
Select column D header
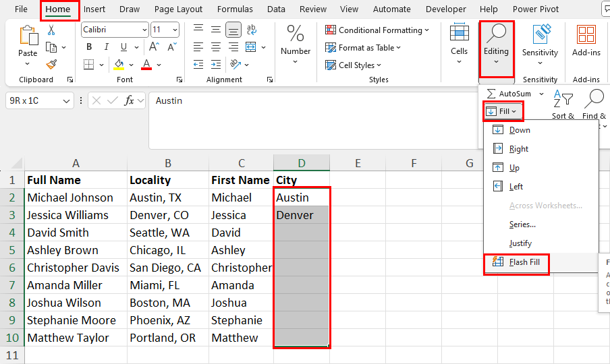point(302,163)
